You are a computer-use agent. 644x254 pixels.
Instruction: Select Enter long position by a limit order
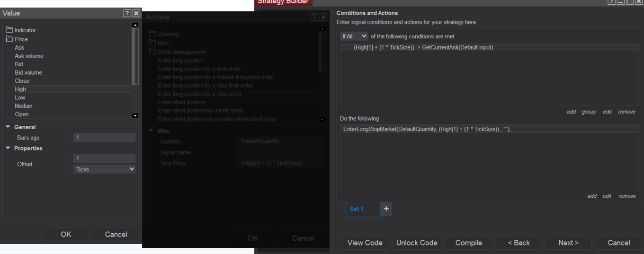point(199,69)
